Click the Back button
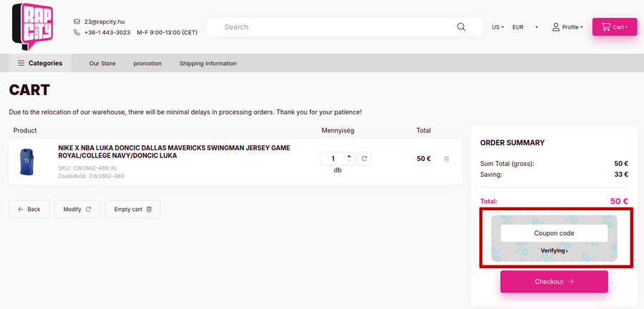Image resolution: width=644 pixels, height=309 pixels. coord(29,209)
